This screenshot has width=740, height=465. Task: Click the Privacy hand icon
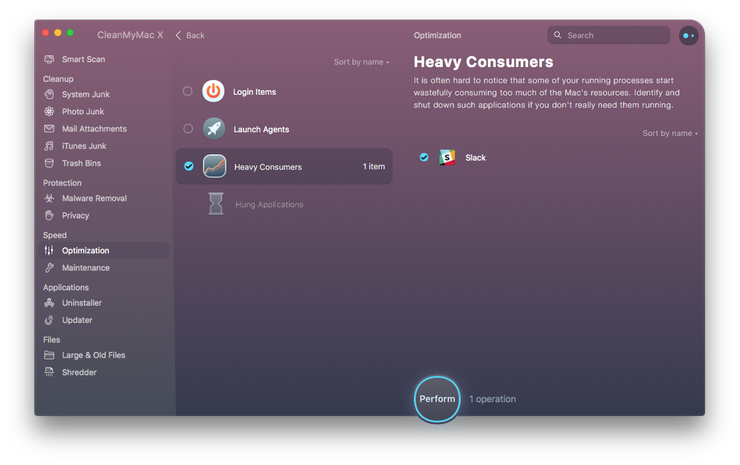pos(49,216)
